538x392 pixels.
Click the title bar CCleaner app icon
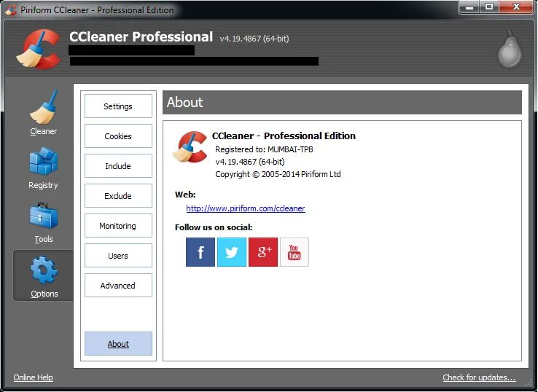click(11, 10)
